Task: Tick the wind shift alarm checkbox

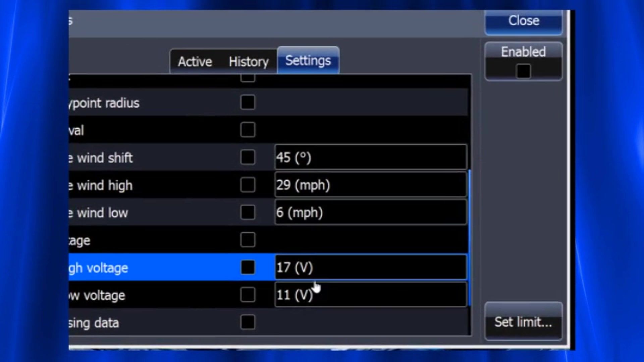Action: pos(248,157)
